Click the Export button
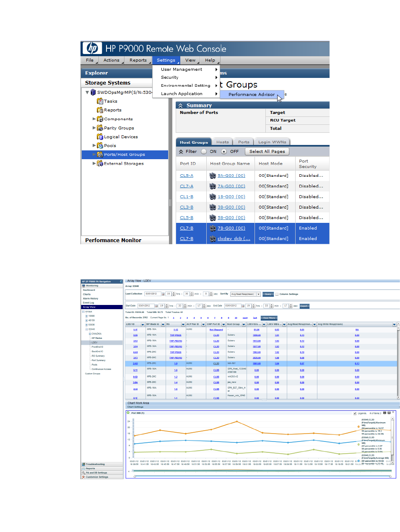 tap(304, 306)
